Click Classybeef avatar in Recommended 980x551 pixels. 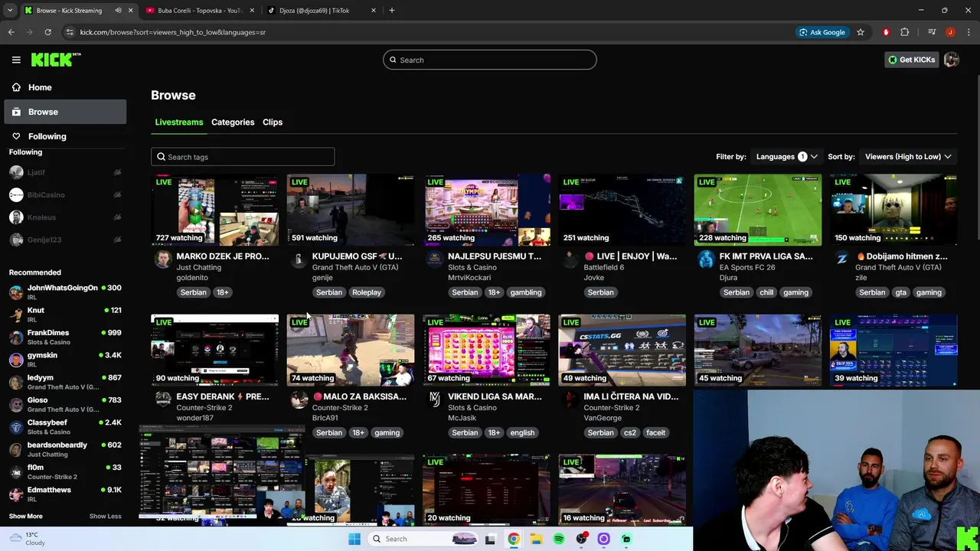pyautogui.click(x=16, y=427)
